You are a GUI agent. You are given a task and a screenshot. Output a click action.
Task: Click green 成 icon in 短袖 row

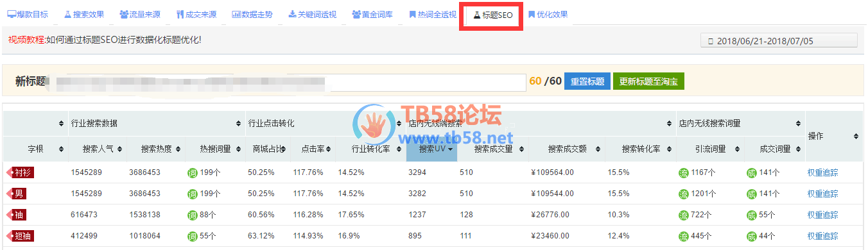point(751,237)
